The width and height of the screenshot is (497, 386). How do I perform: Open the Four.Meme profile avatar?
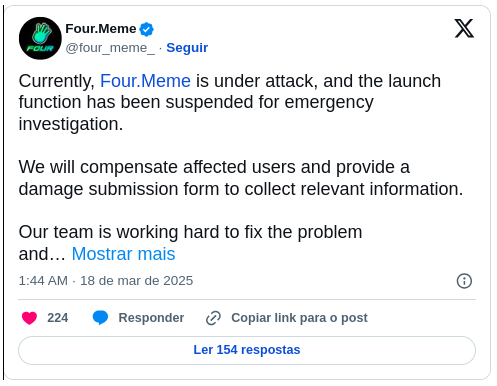click(x=40, y=38)
